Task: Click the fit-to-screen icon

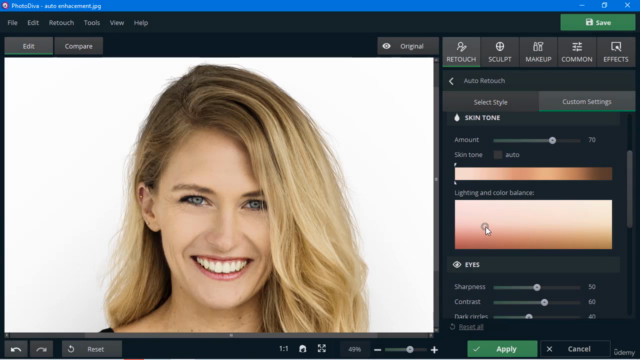Action: (322, 349)
